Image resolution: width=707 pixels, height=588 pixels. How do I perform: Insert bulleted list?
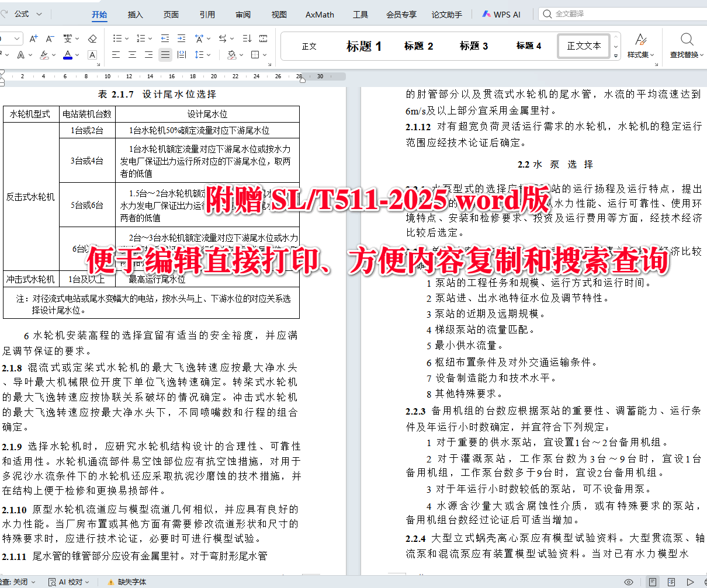coord(117,39)
